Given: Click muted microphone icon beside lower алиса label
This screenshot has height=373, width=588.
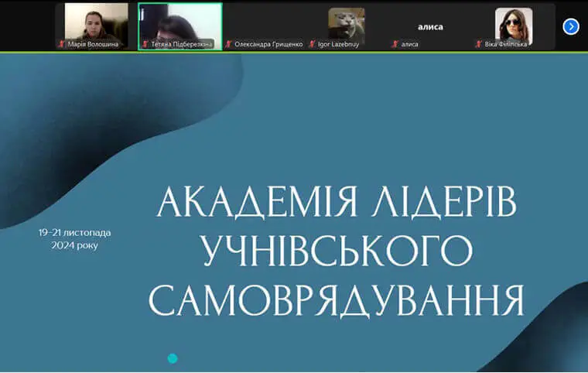Looking at the screenshot, I should point(395,44).
